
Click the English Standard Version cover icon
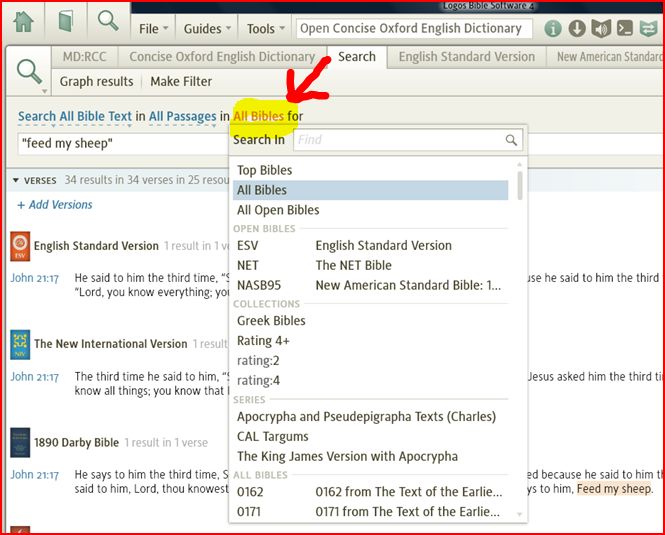tap(20, 246)
